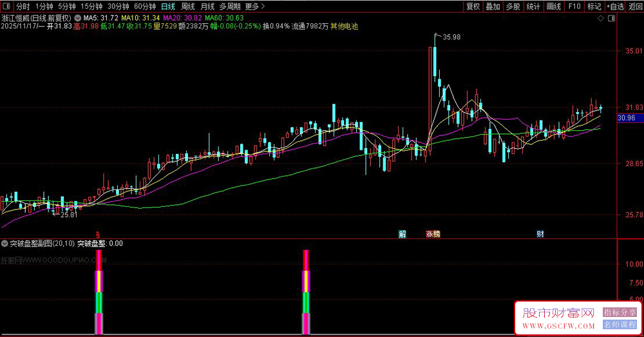The width and height of the screenshot is (644, 337).
Task: Expand the 突破盘整副图 indicator dropdown
Action: click(5, 244)
